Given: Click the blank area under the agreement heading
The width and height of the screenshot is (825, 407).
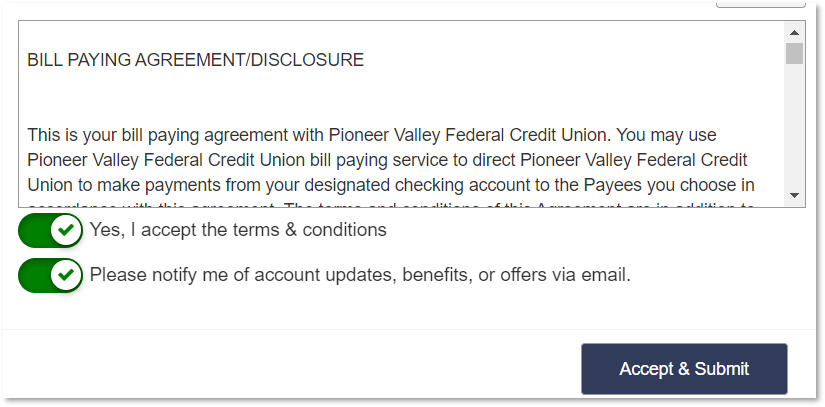Looking at the screenshot, I should 400,97.
